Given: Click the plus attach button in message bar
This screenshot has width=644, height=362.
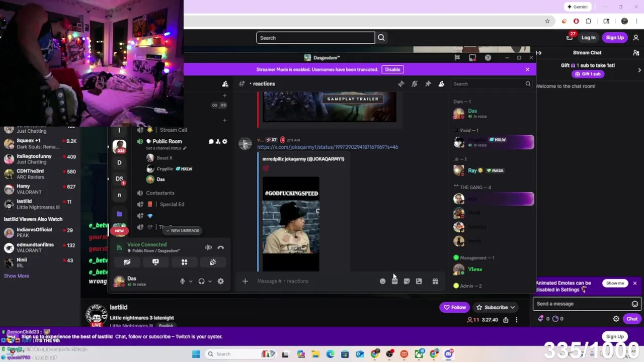Looking at the screenshot, I should pyautogui.click(x=245, y=281).
